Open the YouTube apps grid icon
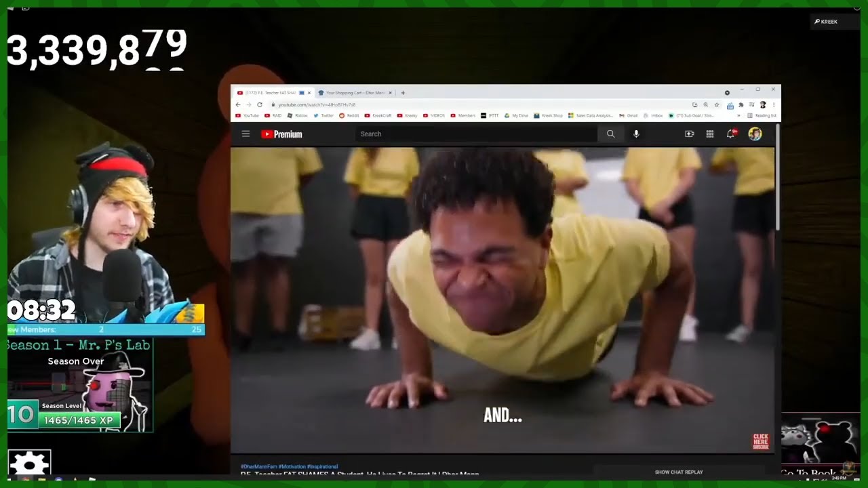This screenshot has height=488, width=868. [x=710, y=134]
